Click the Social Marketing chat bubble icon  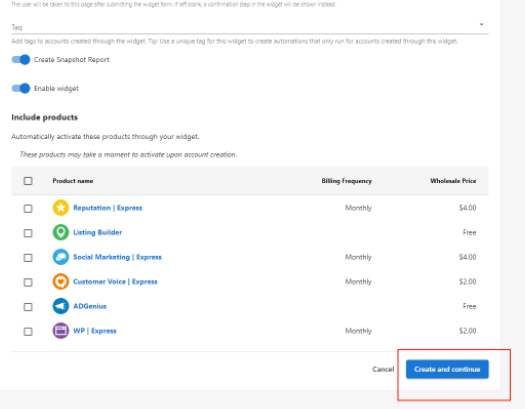coord(61,257)
